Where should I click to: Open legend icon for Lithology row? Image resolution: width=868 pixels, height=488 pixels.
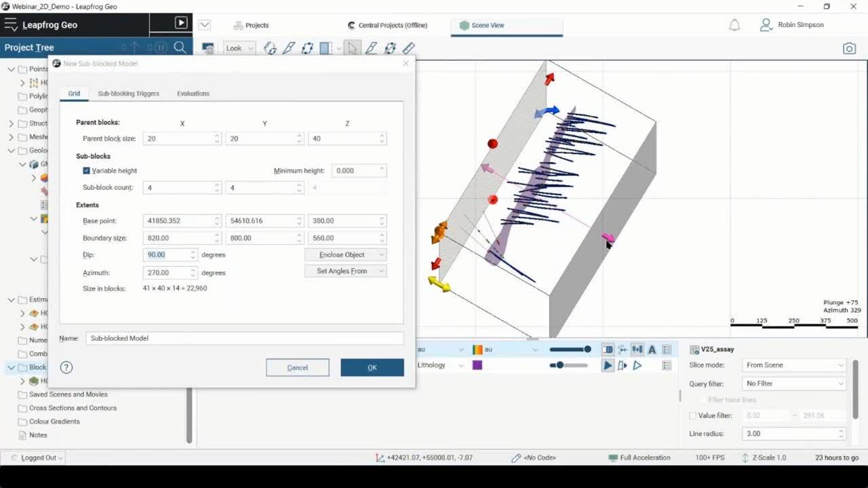[667, 365]
